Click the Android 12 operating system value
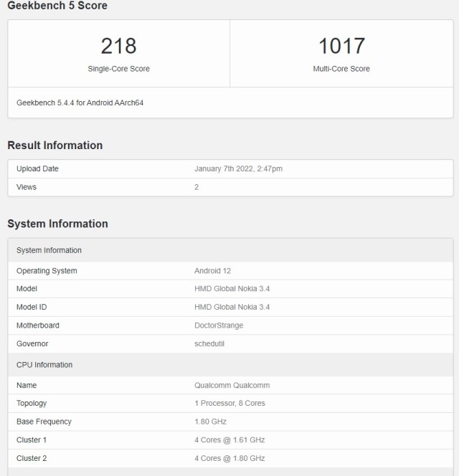Viewport: 459px width, 476px height. 213,271
